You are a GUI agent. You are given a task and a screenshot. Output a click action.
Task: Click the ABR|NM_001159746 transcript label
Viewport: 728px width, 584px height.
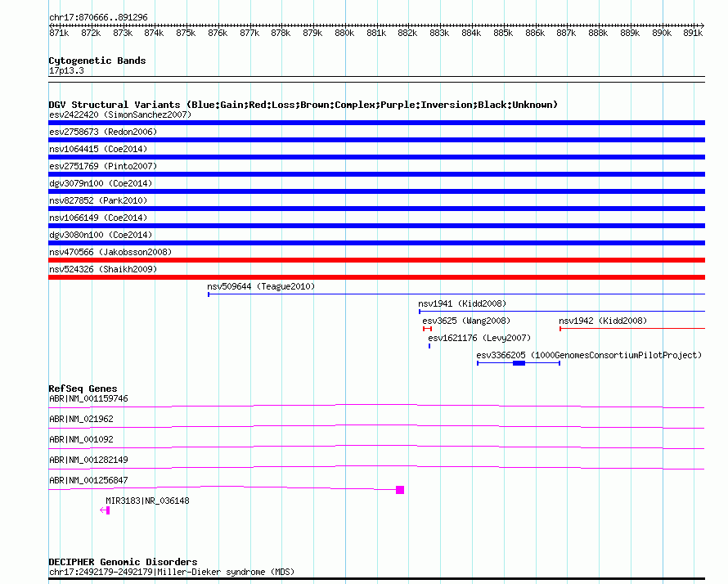(88, 398)
